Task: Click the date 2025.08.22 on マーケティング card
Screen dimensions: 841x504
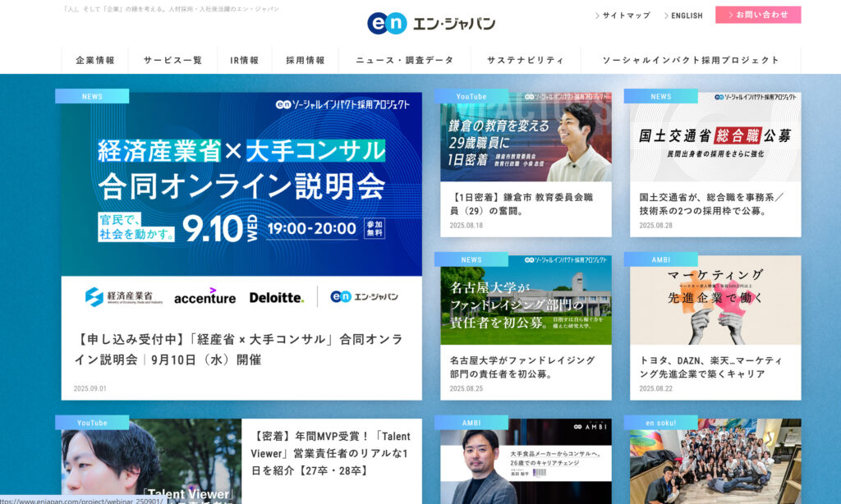Action: coord(655,388)
